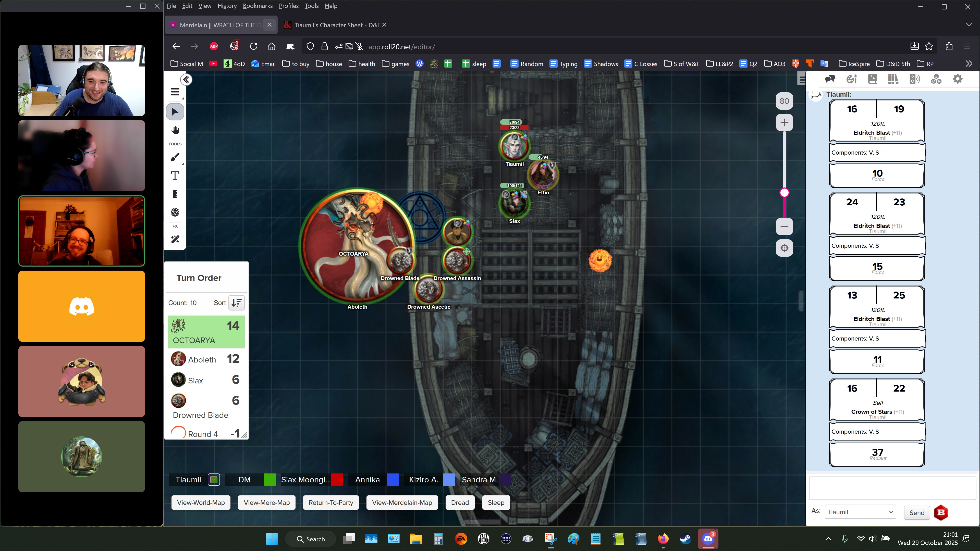Open the 'As: Tiaumil' speaker dropdown
Screen dimensions: 980x551
coord(860,512)
